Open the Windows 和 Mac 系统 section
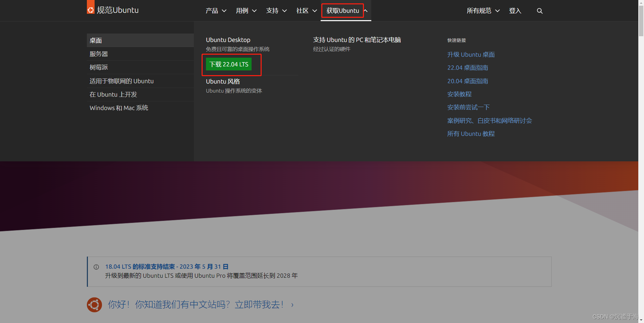Viewport: 644px width, 323px height. click(119, 108)
